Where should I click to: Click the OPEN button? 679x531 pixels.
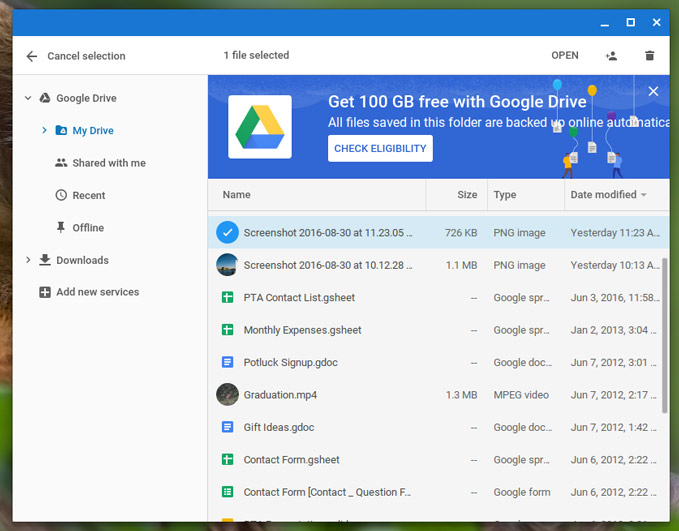[565, 55]
